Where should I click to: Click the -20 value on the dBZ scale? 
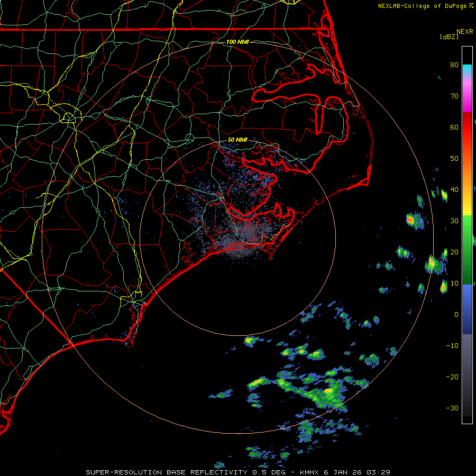(x=452, y=377)
